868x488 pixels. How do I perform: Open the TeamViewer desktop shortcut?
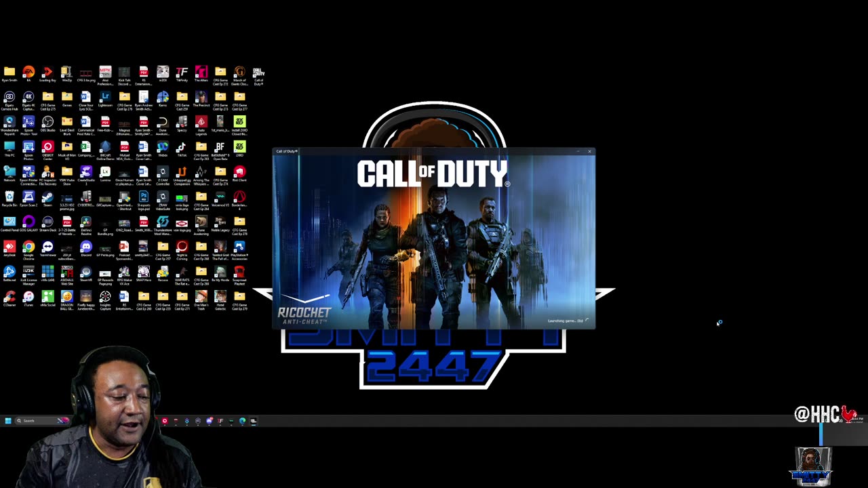[47, 249]
